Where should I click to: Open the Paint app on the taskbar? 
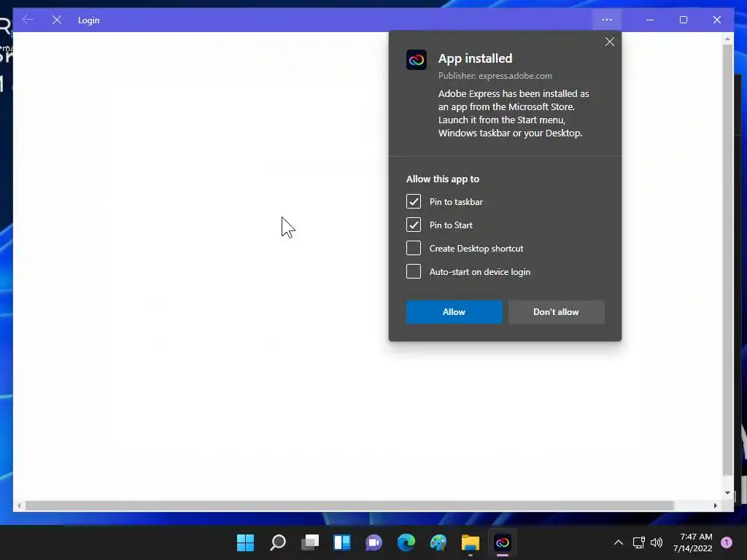(x=438, y=542)
